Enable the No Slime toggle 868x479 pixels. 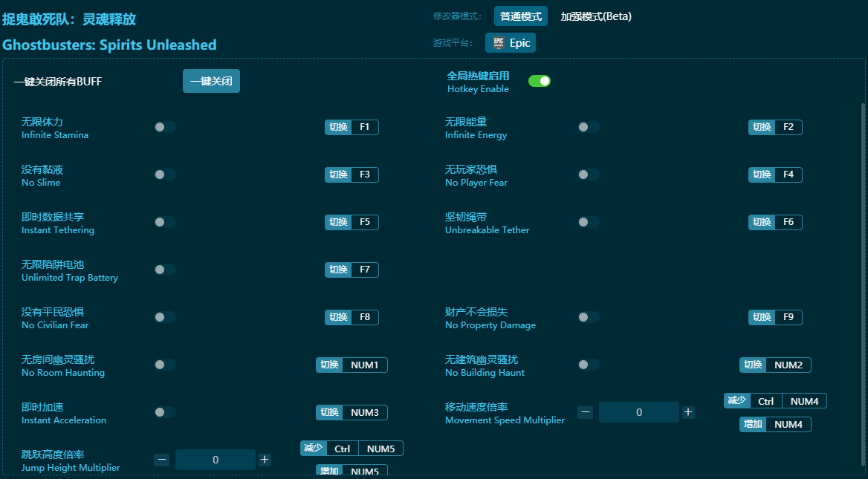(x=165, y=175)
